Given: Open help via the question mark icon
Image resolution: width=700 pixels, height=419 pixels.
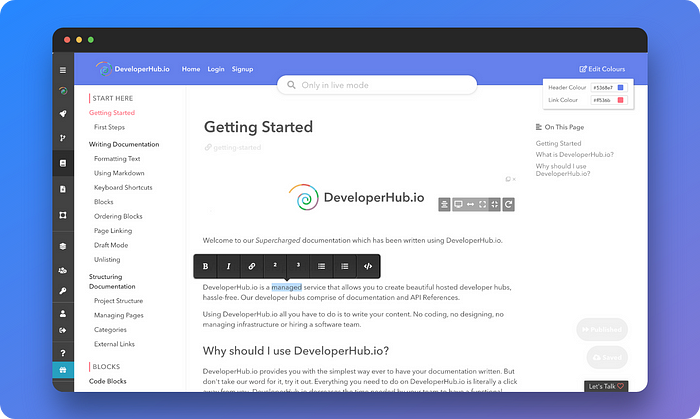Looking at the screenshot, I should point(63,353).
